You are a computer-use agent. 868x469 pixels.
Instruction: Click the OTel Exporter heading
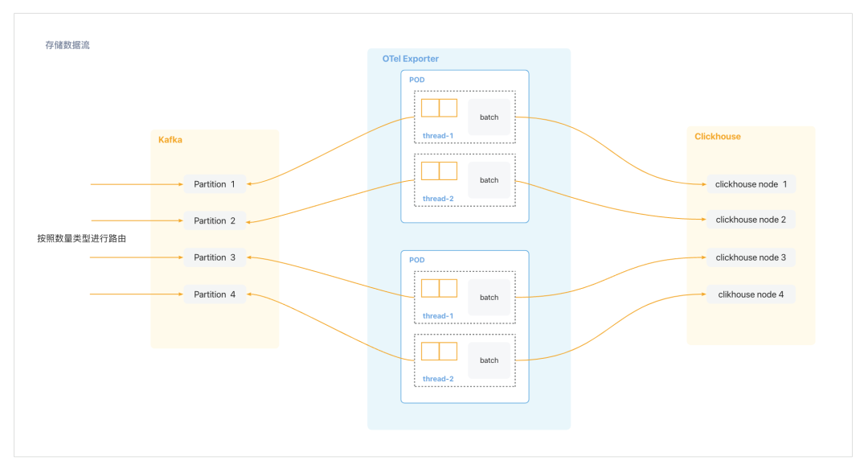pos(410,59)
